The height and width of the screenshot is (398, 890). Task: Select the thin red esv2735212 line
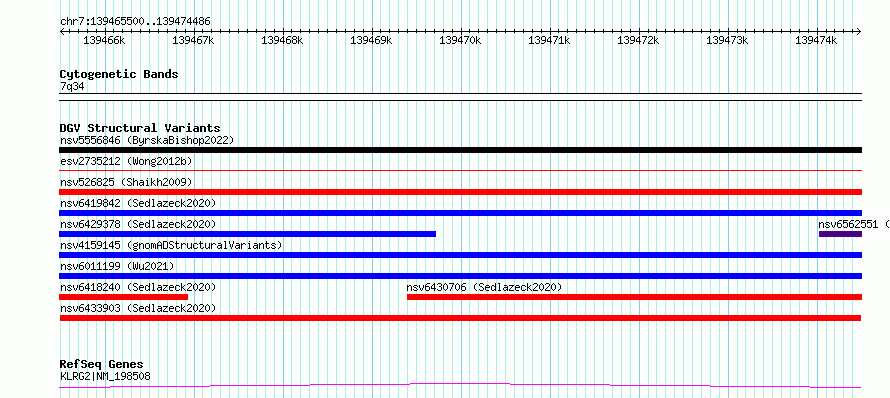(x=460, y=170)
